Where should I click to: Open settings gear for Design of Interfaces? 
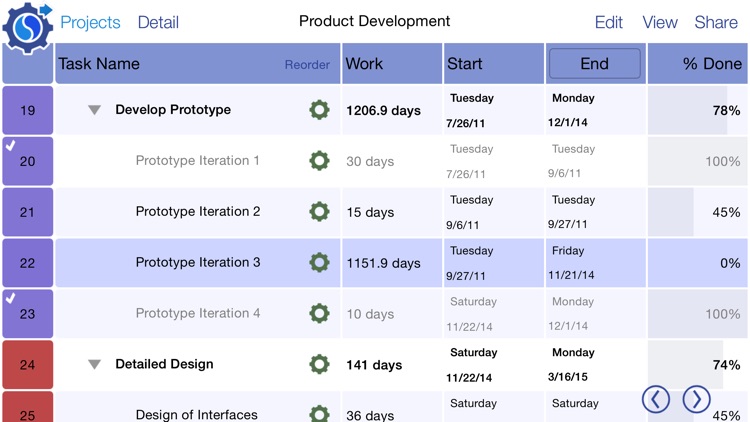point(319,413)
